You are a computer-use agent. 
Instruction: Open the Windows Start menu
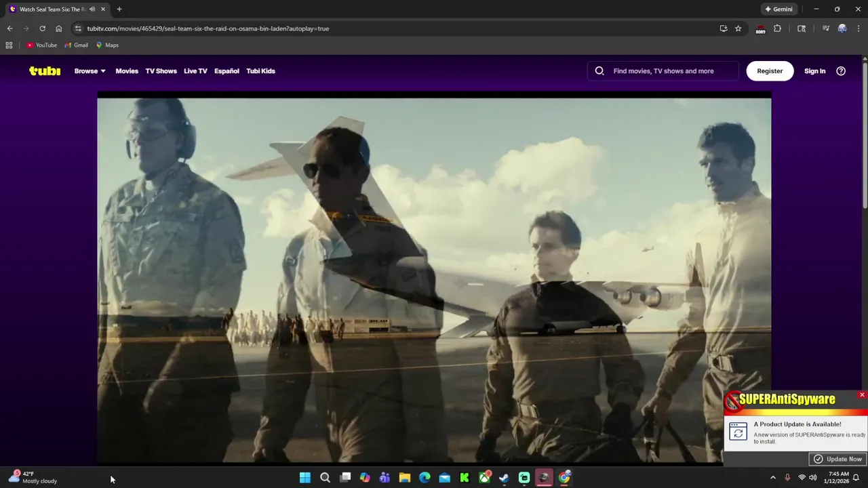305,478
